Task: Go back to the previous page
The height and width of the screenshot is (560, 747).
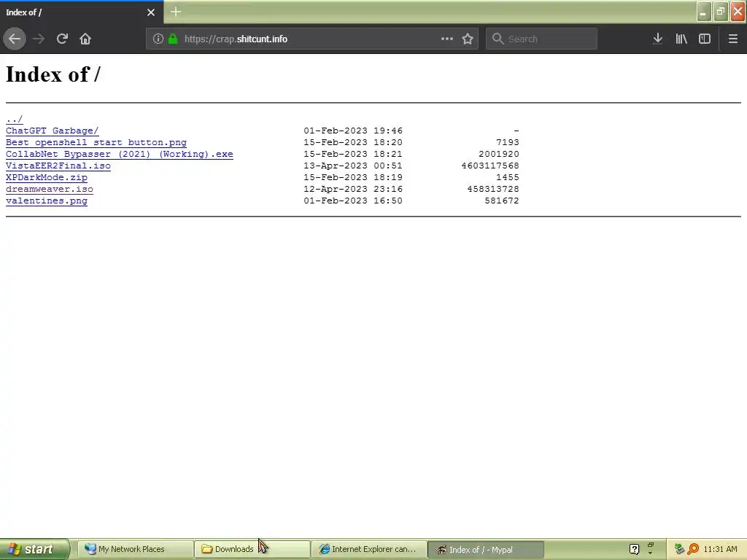Action: [15, 39]
